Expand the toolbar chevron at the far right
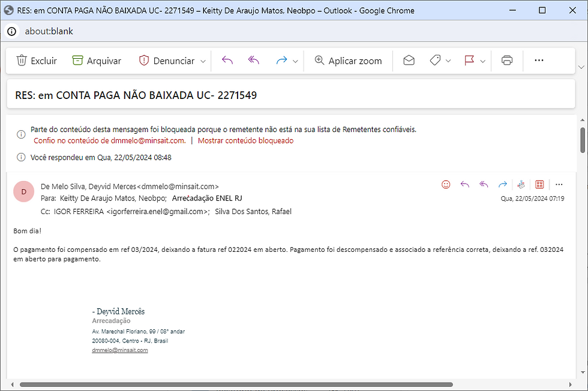The width and height of the screenshot is (588, 391). click(x=581, y=67)
